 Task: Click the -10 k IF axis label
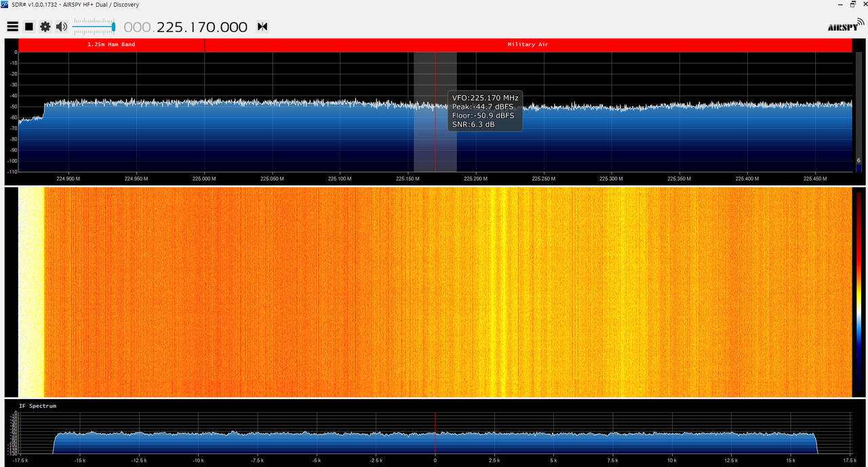coord(198,460)
